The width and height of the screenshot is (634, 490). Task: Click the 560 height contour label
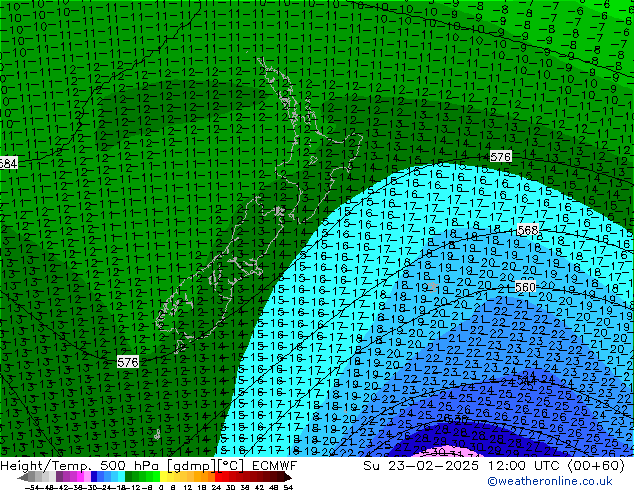(x=525, y=287)
